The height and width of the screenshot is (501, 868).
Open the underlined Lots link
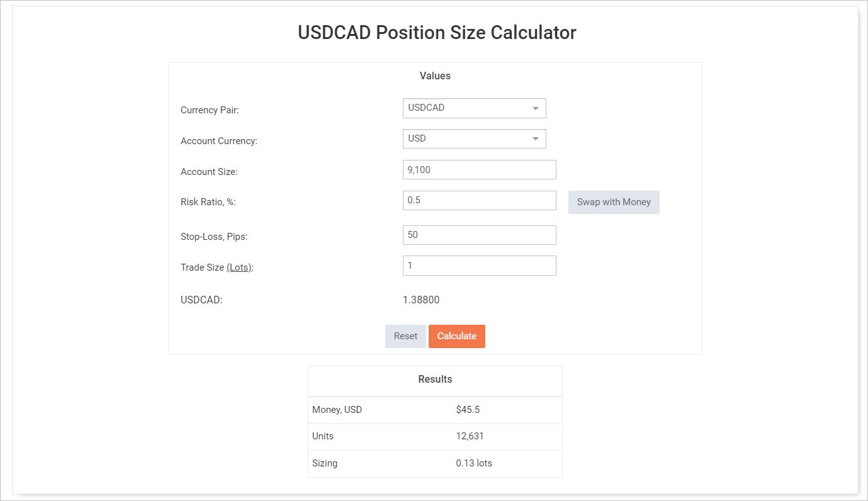[239, 267]
